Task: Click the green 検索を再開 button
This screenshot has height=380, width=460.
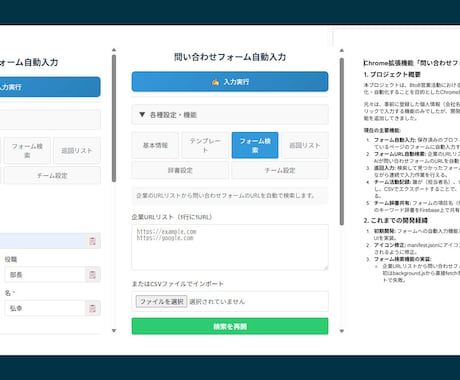Action: coord(230,326)
